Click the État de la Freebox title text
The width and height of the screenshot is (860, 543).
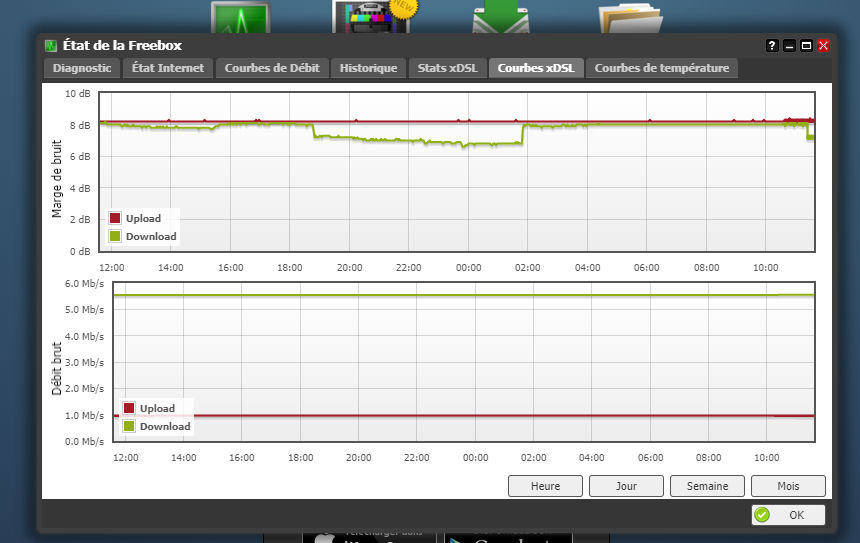(x=122, y=46)
